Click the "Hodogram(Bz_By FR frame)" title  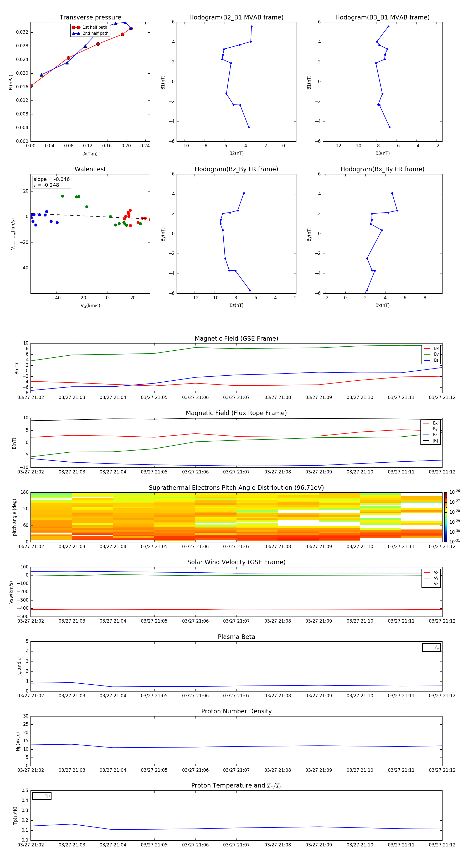(x=236, y=169)
